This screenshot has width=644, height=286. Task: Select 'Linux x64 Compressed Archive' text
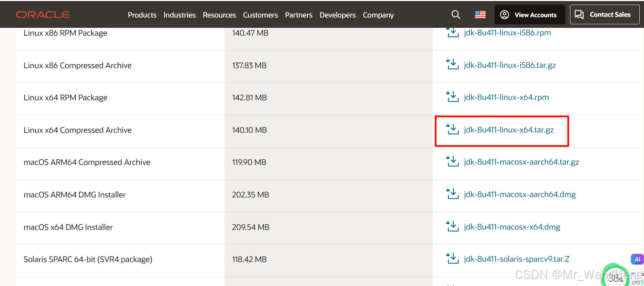point(78,130)
